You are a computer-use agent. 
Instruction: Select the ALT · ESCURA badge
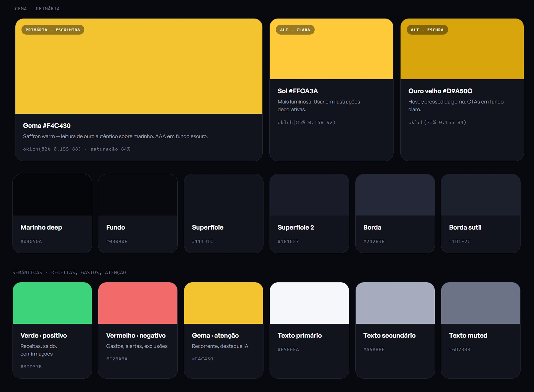pos(427,30)
